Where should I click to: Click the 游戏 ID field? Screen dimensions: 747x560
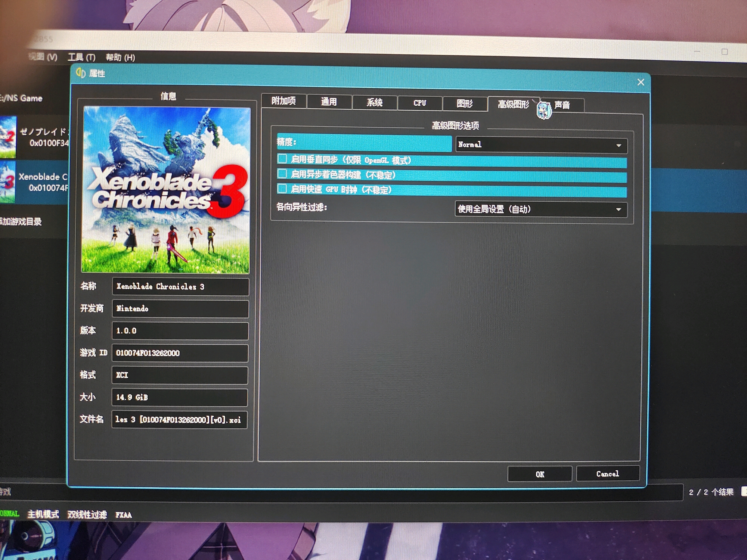click(x=180, y=353)
